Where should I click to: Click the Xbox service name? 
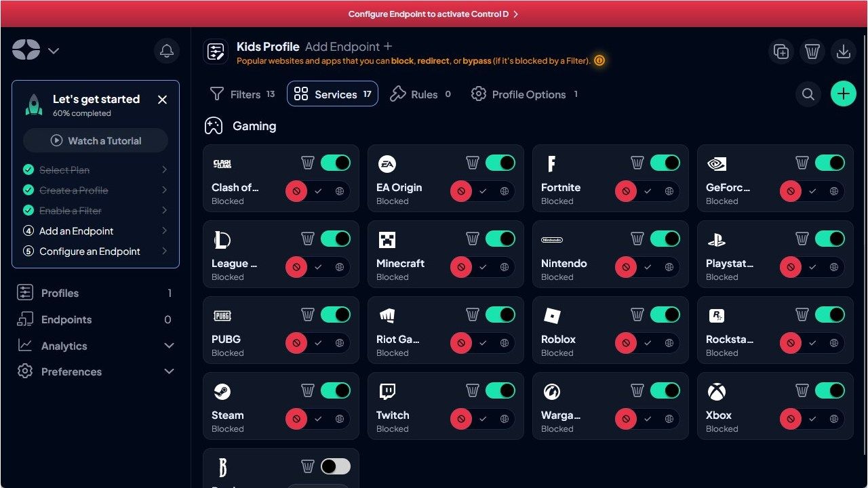pyautogui.click(x=719, y=415)
